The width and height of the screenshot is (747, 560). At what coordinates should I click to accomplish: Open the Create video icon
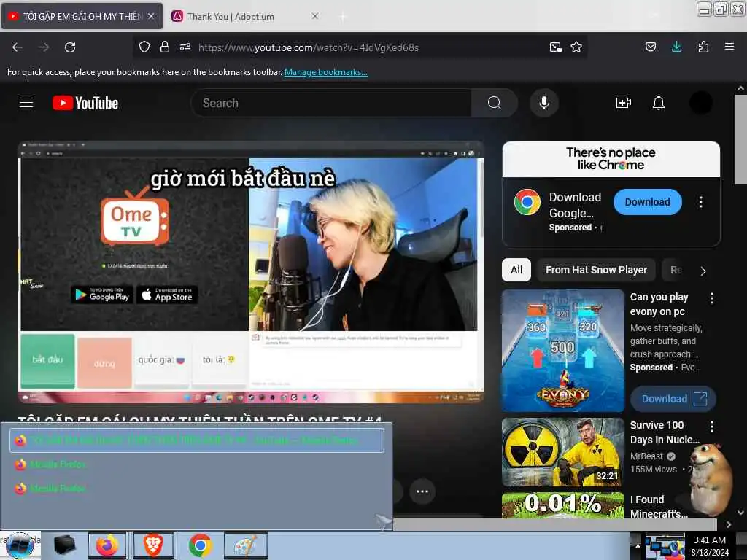tap(624, 103)
